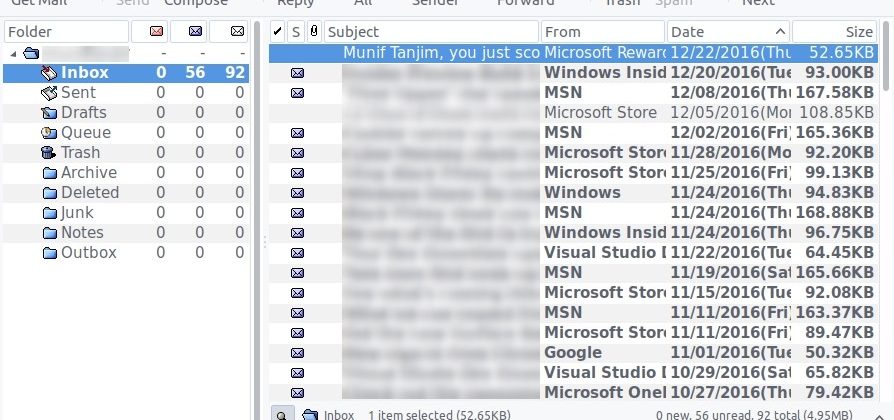Click the Sent folder icon
894x420 pixels.
50,93
